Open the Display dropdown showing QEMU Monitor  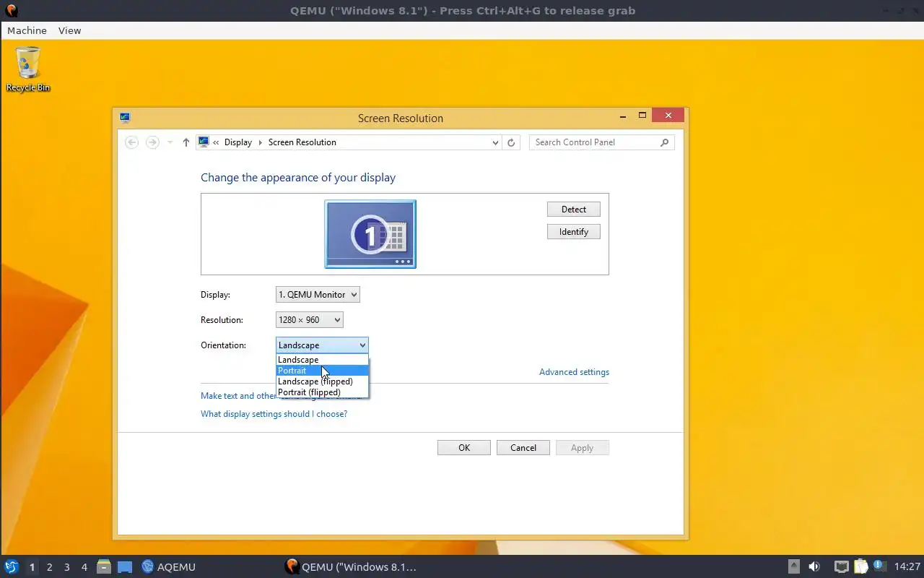(x=318, y=295)
